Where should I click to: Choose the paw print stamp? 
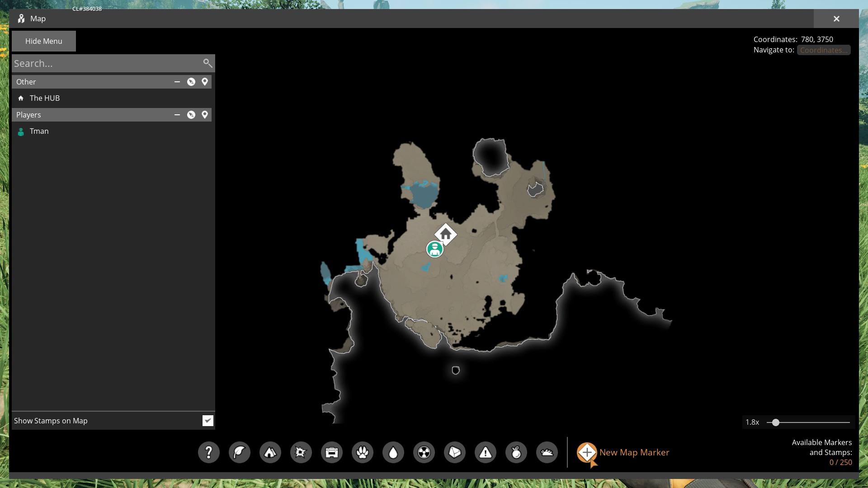(x=362, y=452)
